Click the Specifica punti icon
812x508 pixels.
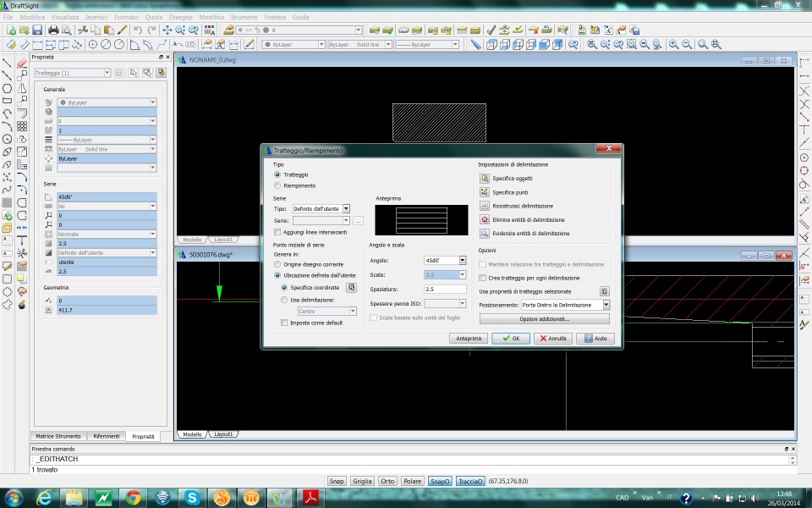pos(485,192)
